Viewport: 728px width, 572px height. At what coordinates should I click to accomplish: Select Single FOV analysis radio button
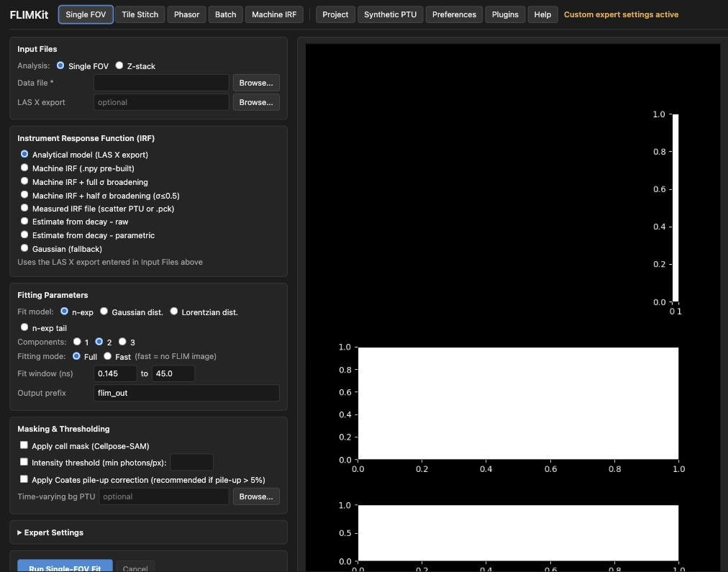60,65
